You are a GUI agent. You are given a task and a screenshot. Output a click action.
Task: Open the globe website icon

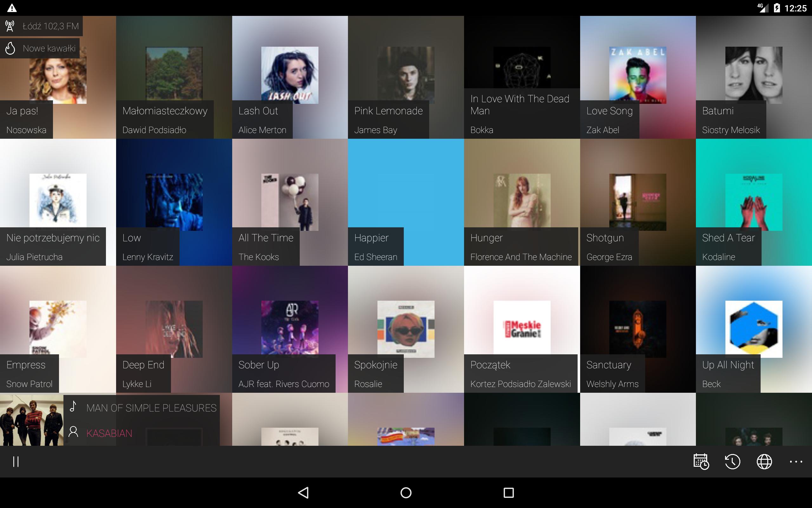point(764,462)
